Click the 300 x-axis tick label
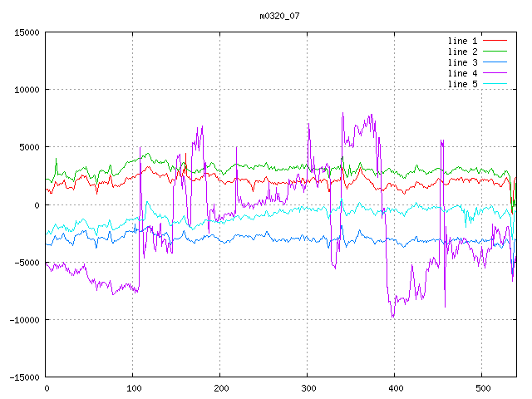 (308, 388)
